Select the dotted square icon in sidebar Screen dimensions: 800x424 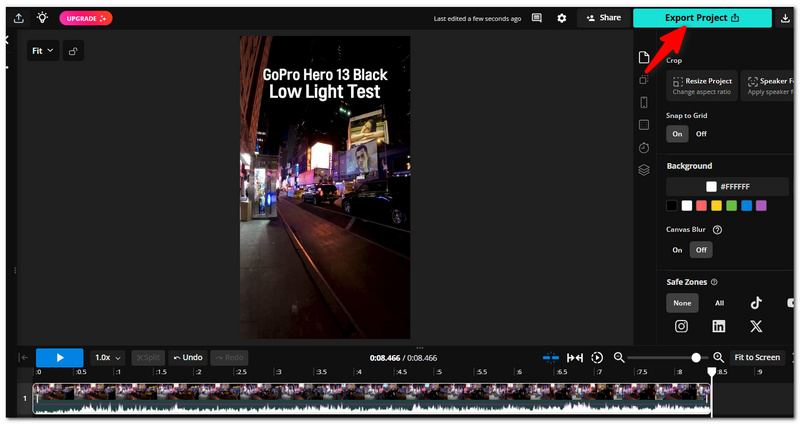click(x=644, y=125)
